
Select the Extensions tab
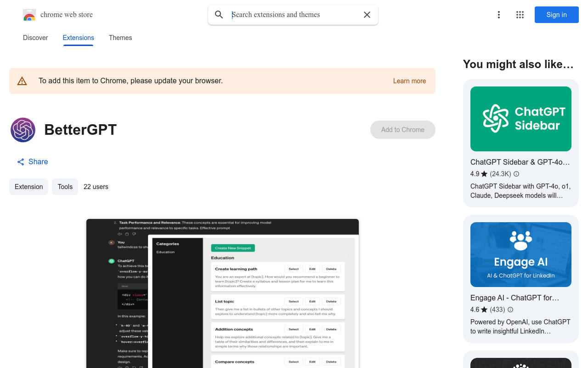point(79,38)
